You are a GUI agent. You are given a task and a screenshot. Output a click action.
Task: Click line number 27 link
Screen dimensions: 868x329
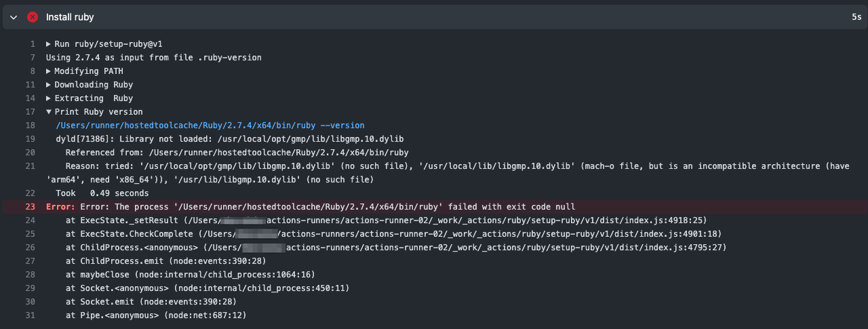[30, 261]
